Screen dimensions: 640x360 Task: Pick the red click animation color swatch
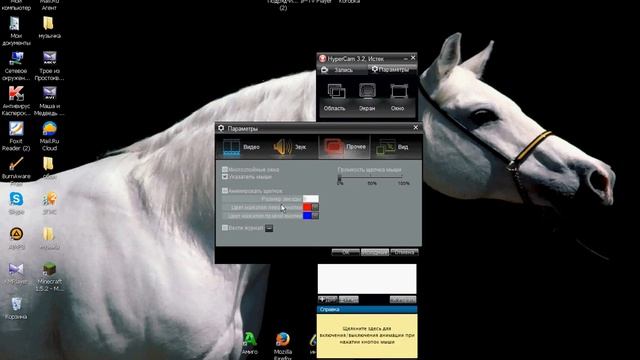307,207
